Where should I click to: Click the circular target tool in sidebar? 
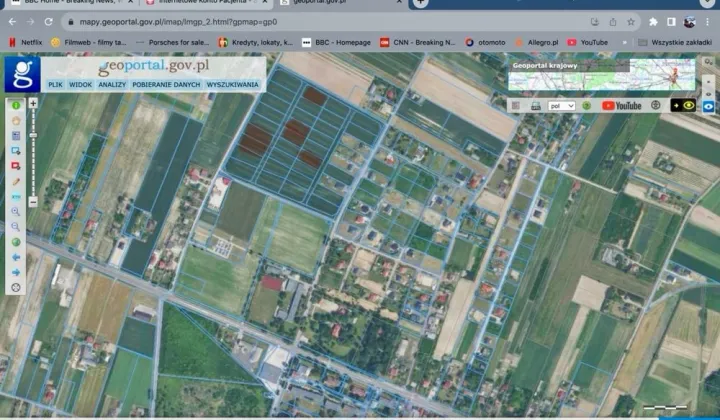tap(16, 288)
